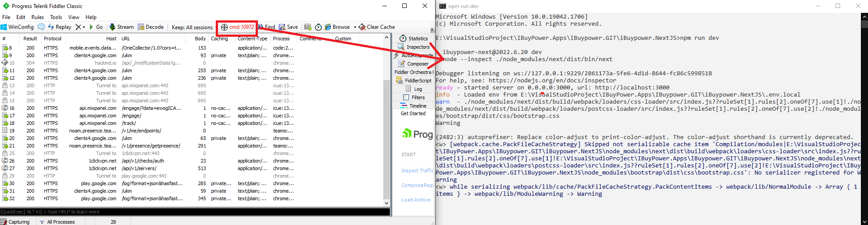The height and width of the screenshot is (225, 868).
Task: Toggle the Decode option
Action: (x=151, y=27)
